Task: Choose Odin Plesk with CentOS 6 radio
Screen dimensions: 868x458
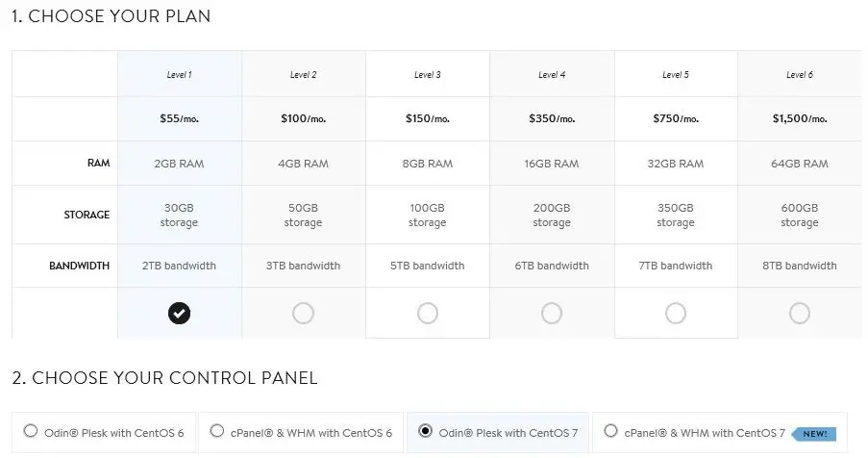Action: pyautogui.click(x=31, y=431)
